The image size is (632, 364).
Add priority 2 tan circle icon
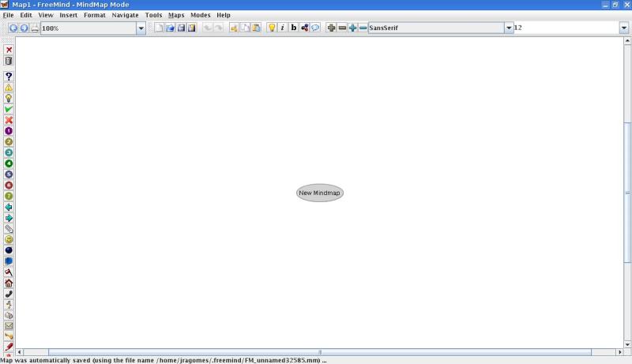[9, 142]
